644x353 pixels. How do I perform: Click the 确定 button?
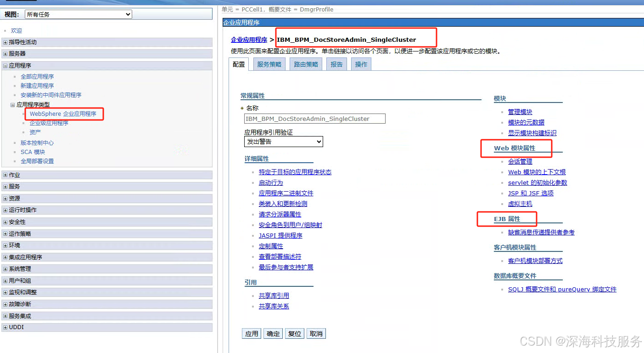[x=273, y=334]
